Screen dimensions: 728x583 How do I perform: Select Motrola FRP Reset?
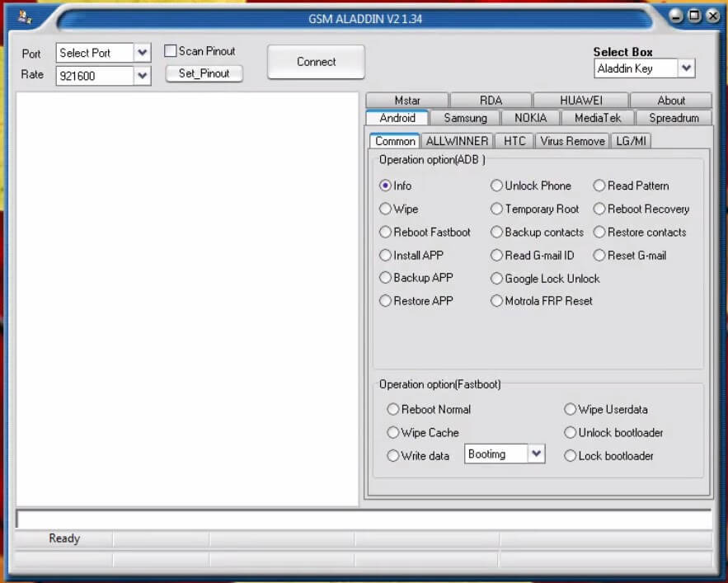point(496,301)
